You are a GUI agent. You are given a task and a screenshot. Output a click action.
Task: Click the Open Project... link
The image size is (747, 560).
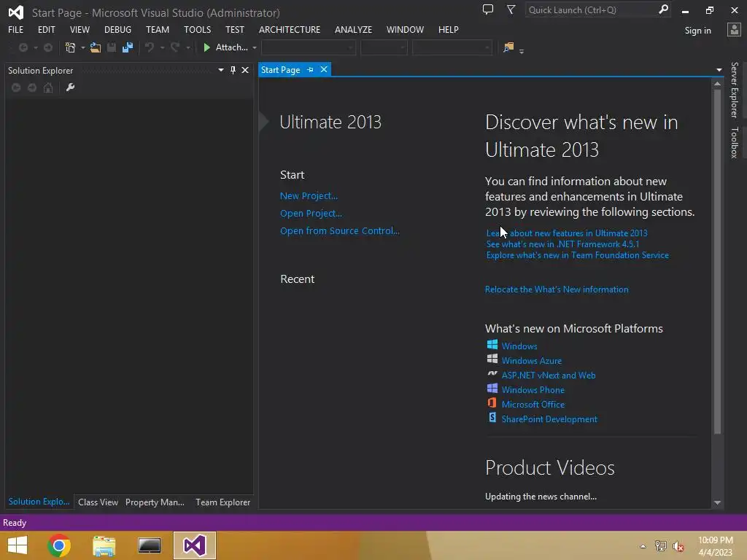pos(311,214)
